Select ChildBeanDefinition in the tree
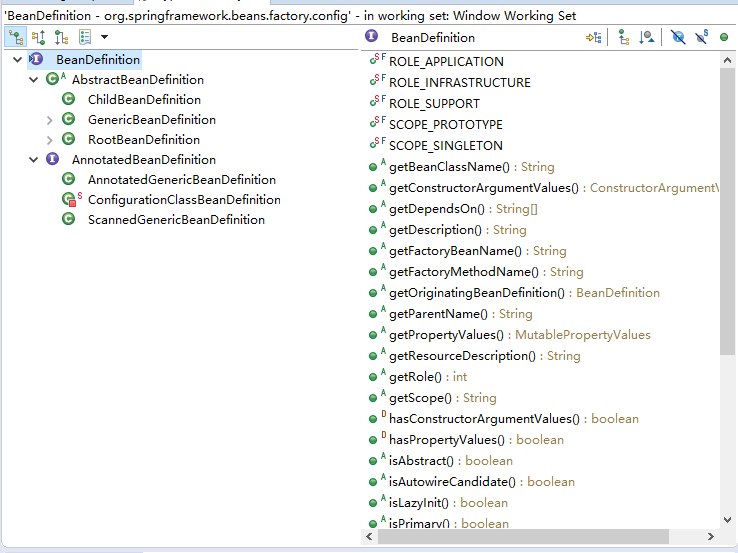The image size is (738, 553). (144, 100)
